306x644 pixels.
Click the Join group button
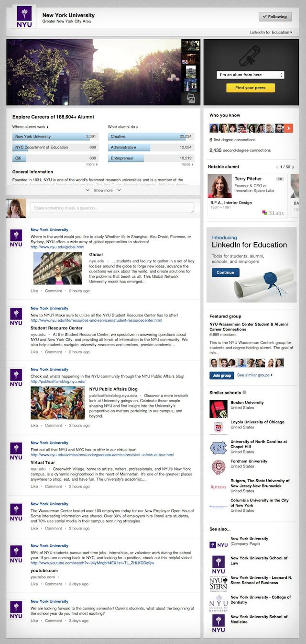pyautogui.click(x=222, y=375)
